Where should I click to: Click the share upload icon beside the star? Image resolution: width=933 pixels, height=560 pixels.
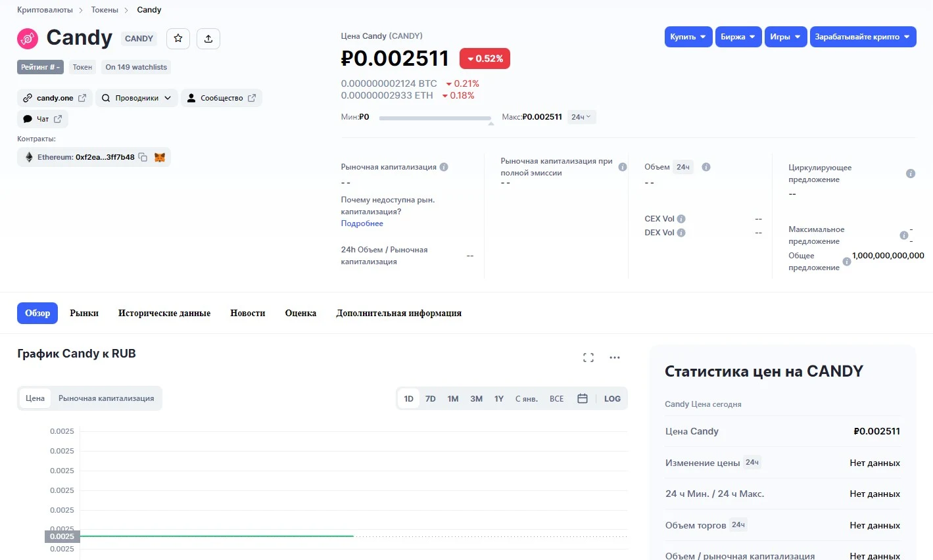pos(208,39)
